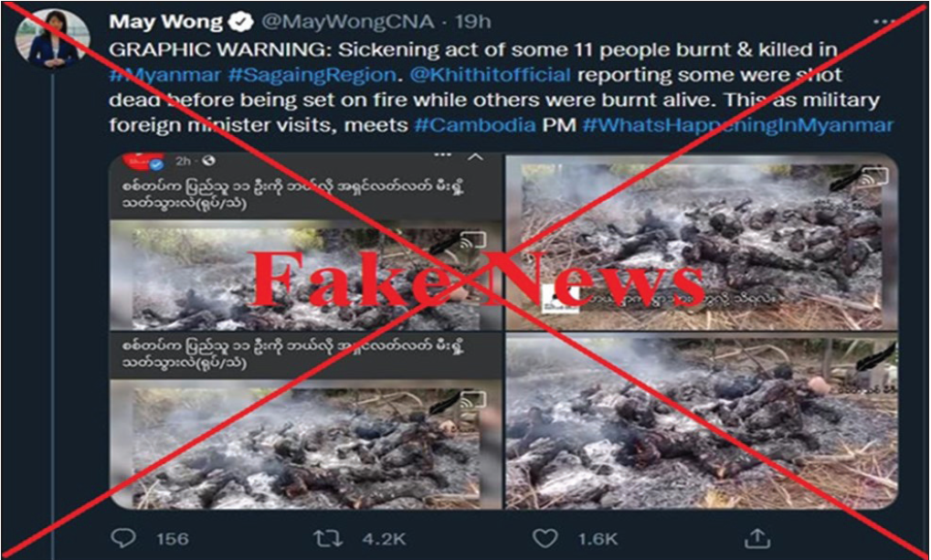Image resolution: width=931 pixels, height=560 pixels.
Task: Click the cast icon on top-right photo
Action: pos(875,175)
